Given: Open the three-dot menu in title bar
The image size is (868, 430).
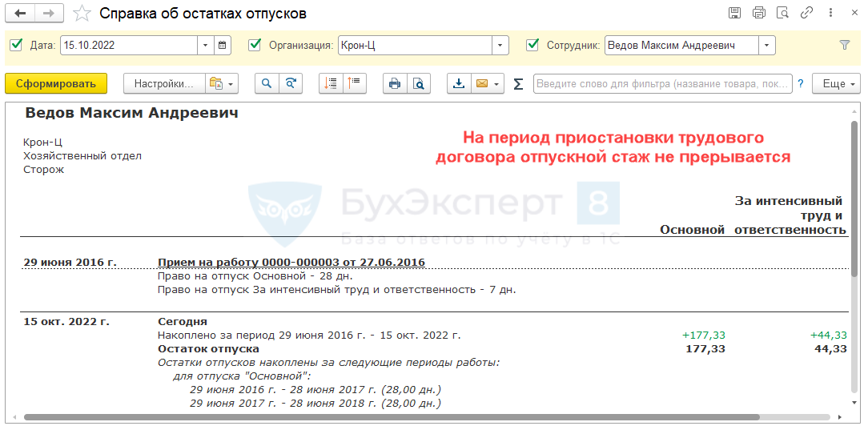Looking at the screenshot, I should (830, 14).
